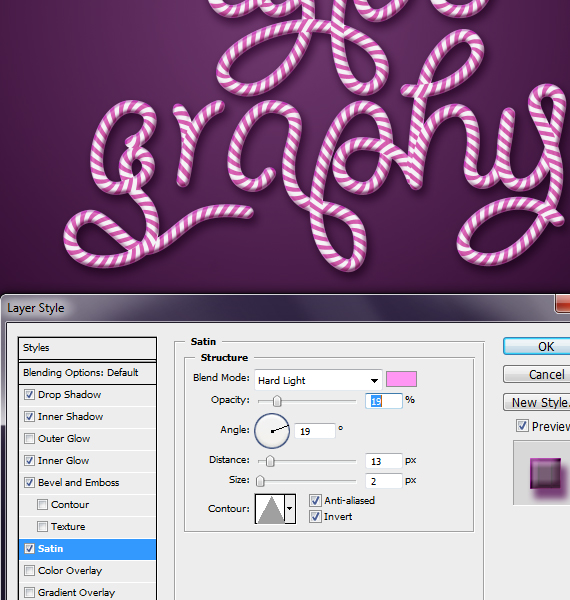Open the pink satin color swatch
570x600 pixels.
tap(401, 379)
